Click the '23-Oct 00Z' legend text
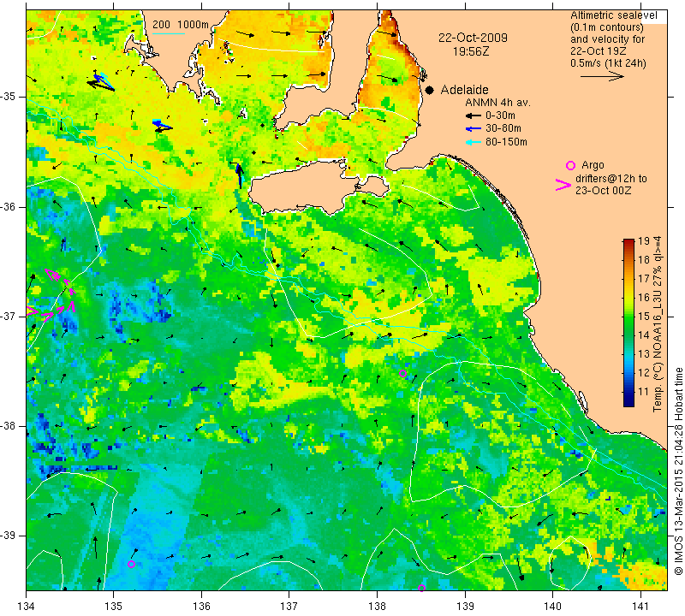Screen dimensions: 685x616 [603, 190]
